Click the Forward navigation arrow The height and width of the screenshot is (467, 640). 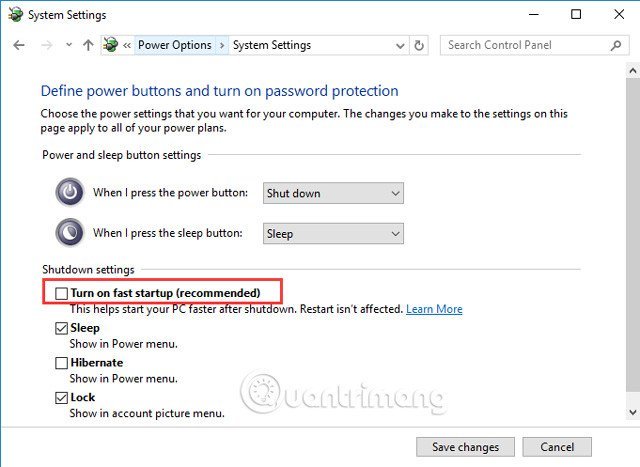[x=45, y=45]
